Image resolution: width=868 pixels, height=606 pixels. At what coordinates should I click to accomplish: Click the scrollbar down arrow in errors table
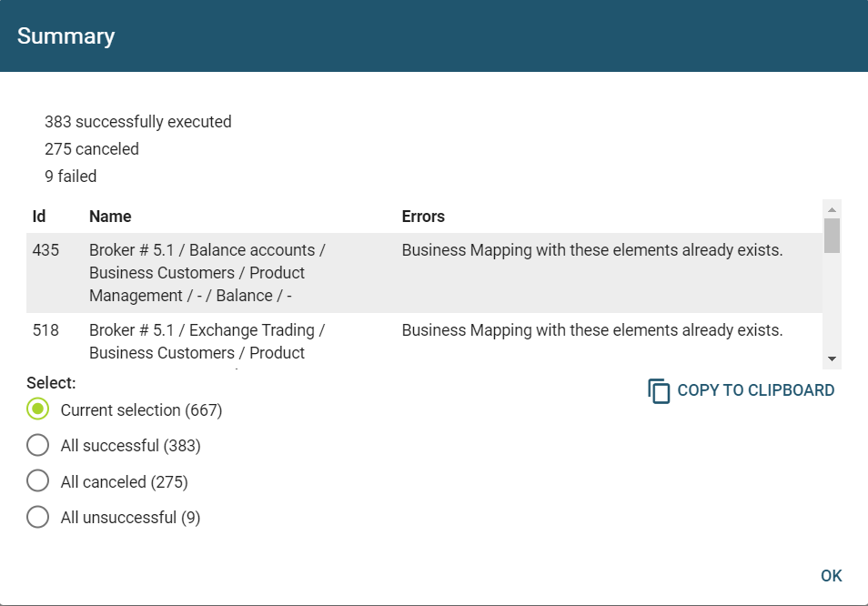(x=832, y=359)
